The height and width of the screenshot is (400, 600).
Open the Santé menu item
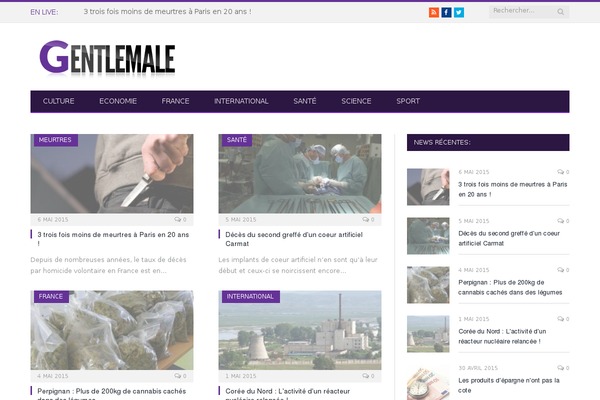[x=305, y=101]
